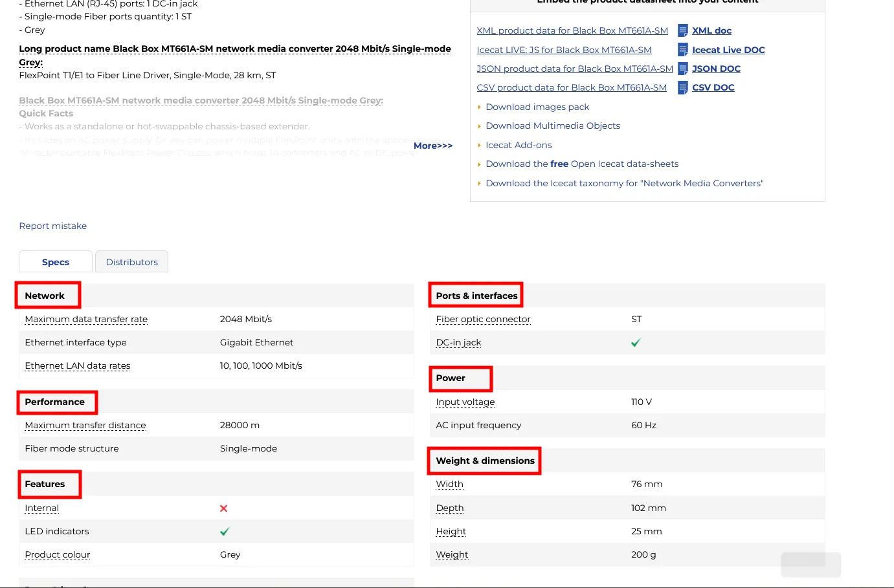Image resolution: width=894 pixels, height=588 pixels.
Task: Follow the JSON DOC link
Action: coord(717,69)
